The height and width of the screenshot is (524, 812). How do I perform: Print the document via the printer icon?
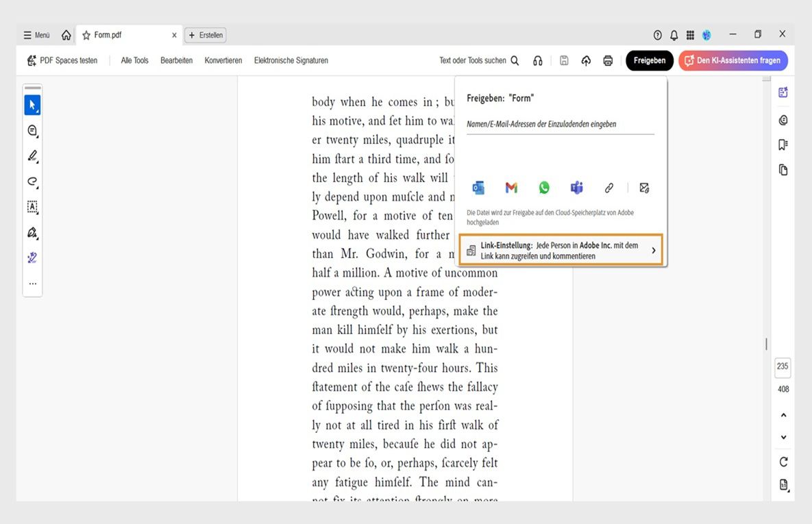click(608, 60)
